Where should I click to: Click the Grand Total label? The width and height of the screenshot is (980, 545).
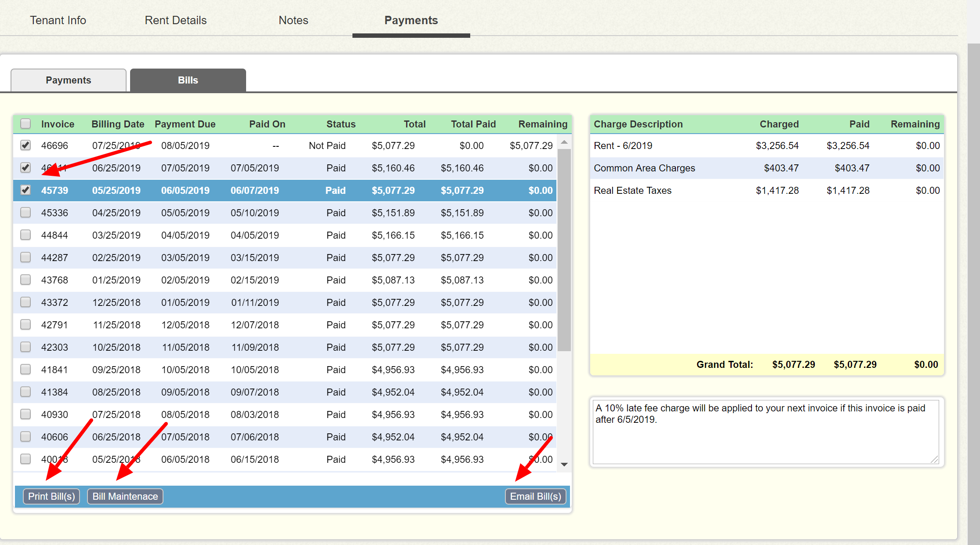[725, 364]
